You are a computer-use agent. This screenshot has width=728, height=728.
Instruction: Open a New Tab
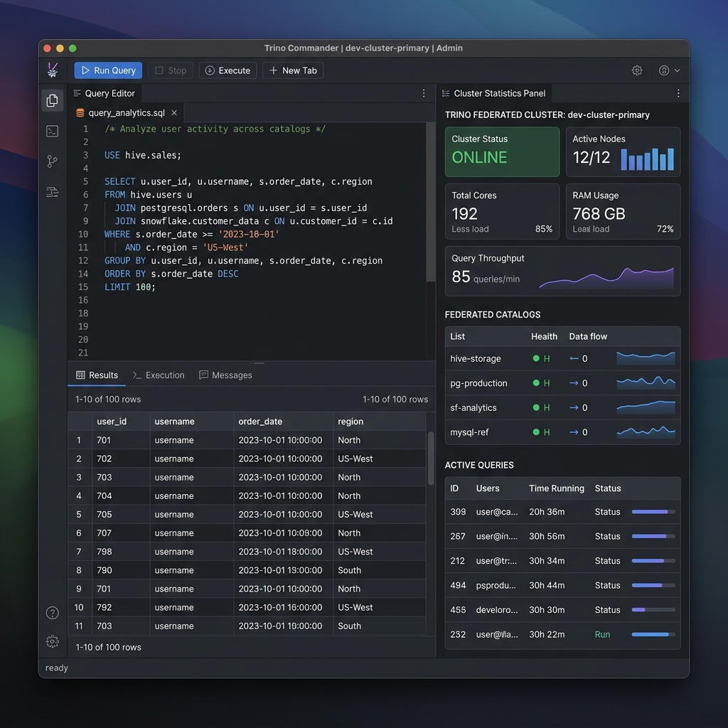pyautogui.click(x=293, y=70)
